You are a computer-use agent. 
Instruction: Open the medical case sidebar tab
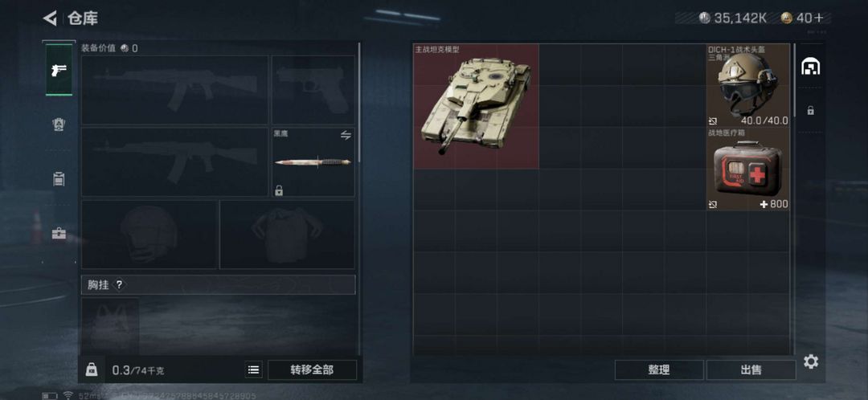59,234
